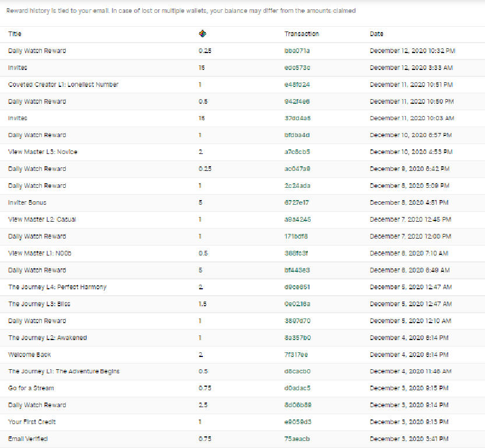Select the Go for a Stream row
The width and height of the screenshot is (485, 448).
[x=242, y=388]
